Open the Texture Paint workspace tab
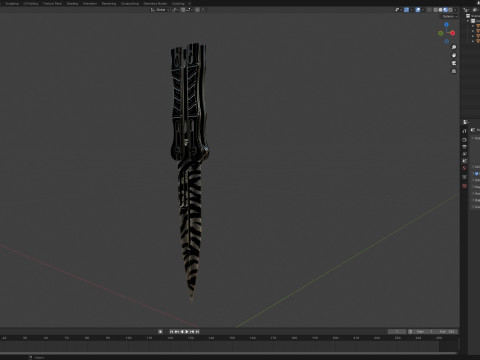The width and height of the screenshot is (480, 360). click(x=52, y=3)
